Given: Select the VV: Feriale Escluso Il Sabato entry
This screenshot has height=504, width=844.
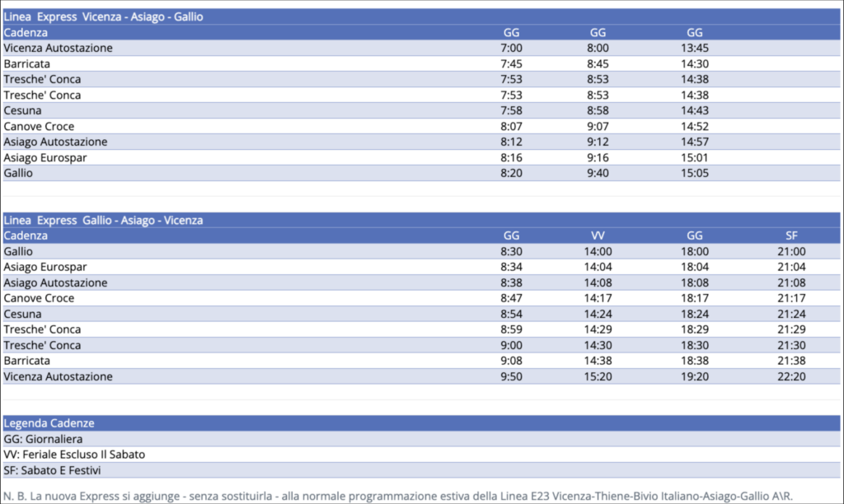Looking at the screenshot, I should (x=75, y=455).
